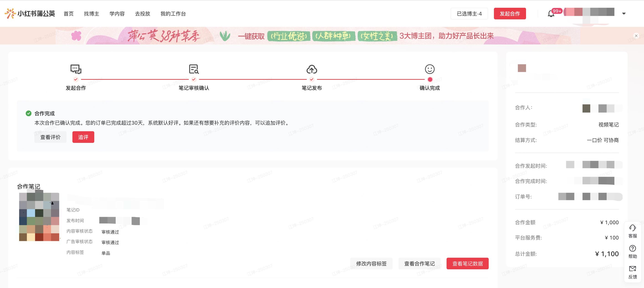The width and height of the screenshot is (644, 288).
Task: Open the 学内容 menu item
Action: [x=117, y=14]
